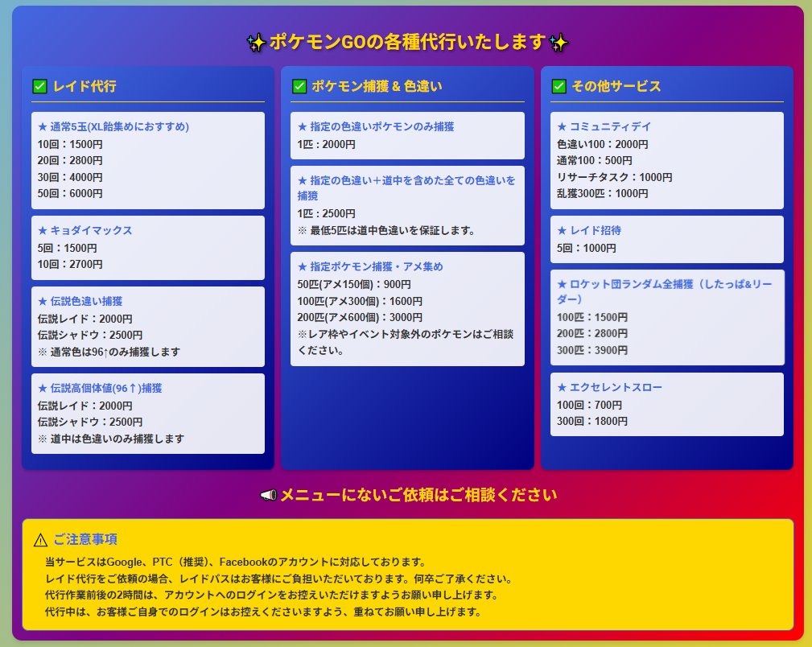The height and width of the screenshot is (647, 812).
Task: Click the heading ★ 指定の色違い＋道中を含めた全ての色違いを捕獲
Action: (406, 188)
